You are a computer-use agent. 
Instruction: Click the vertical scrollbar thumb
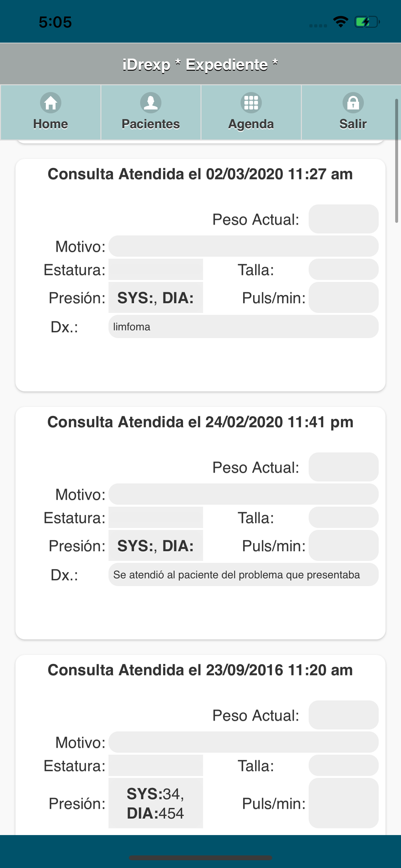point(396,161)
